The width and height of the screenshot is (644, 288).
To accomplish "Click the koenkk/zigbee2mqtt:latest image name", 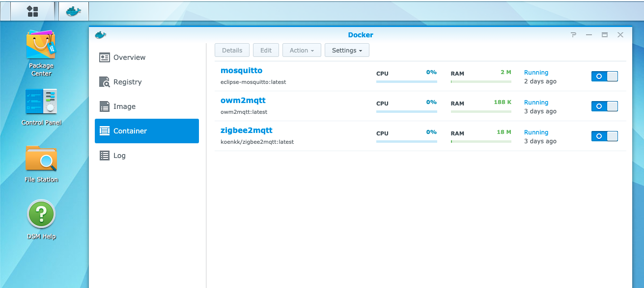I will (x=257, y=142).
